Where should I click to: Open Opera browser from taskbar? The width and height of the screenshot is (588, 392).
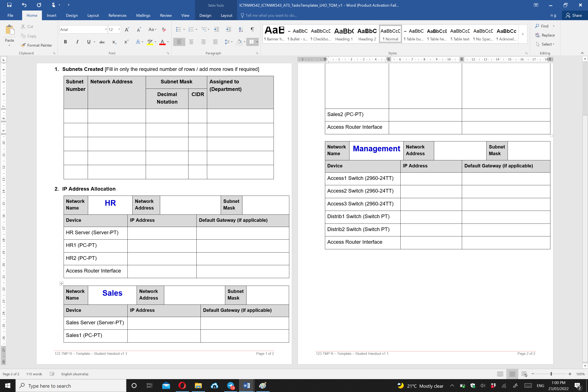pyautogui.click(x=182, y=386)
